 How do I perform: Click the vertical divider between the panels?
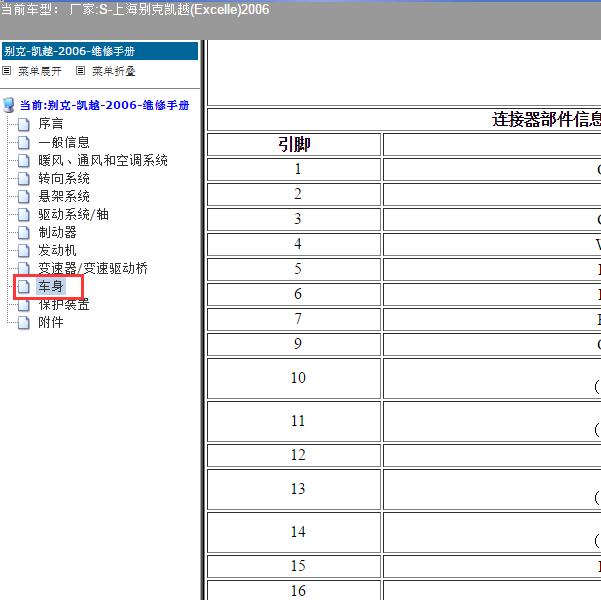point(203,320)
